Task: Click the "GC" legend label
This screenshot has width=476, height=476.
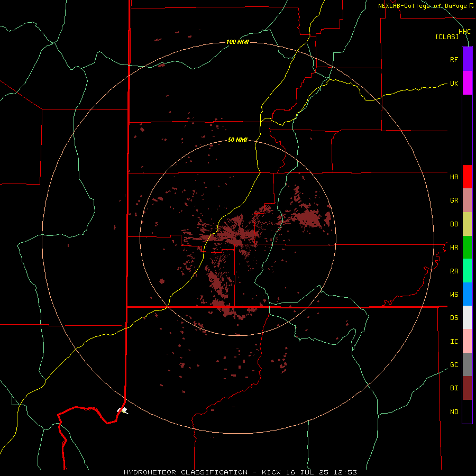Action: point(454,364)
